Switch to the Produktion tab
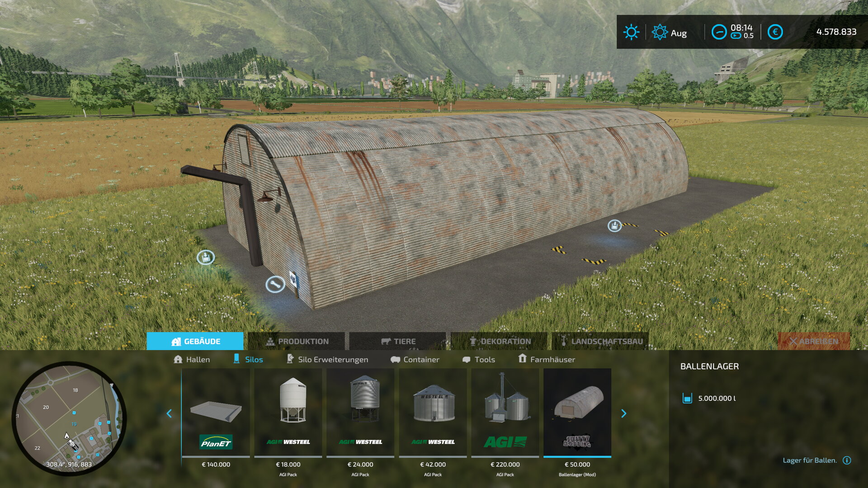This screenshot has height=488, width=868. (297, 341)
